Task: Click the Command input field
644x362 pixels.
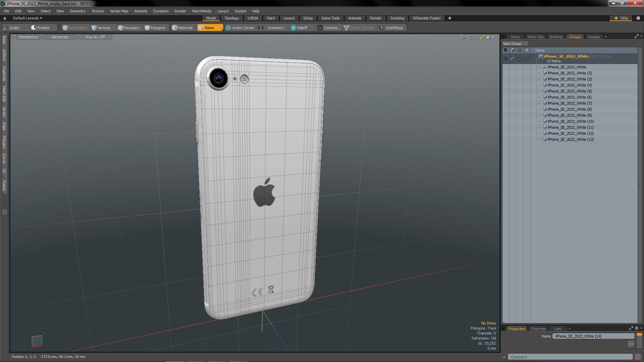Action: point(570,357)
